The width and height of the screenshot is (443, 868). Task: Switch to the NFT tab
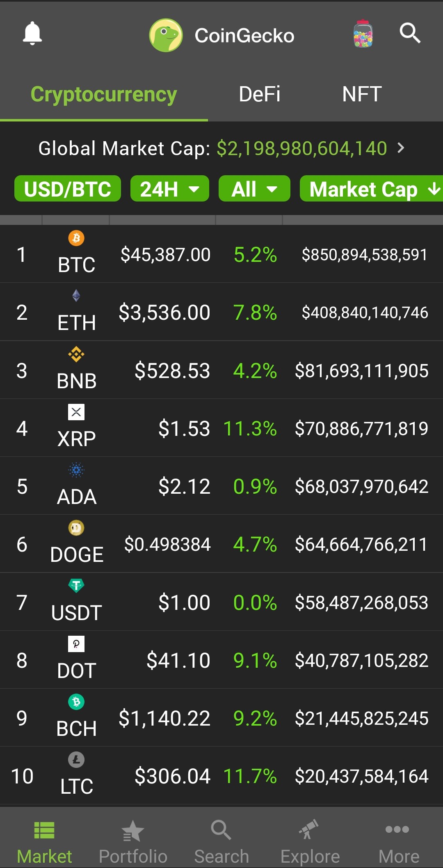click(x=362, y=94)
